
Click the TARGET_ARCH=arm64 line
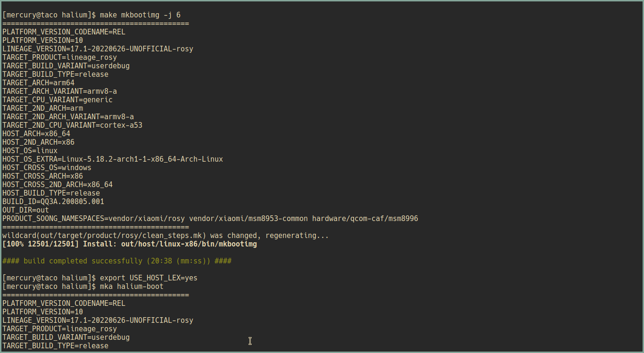[x=38, y=83]
